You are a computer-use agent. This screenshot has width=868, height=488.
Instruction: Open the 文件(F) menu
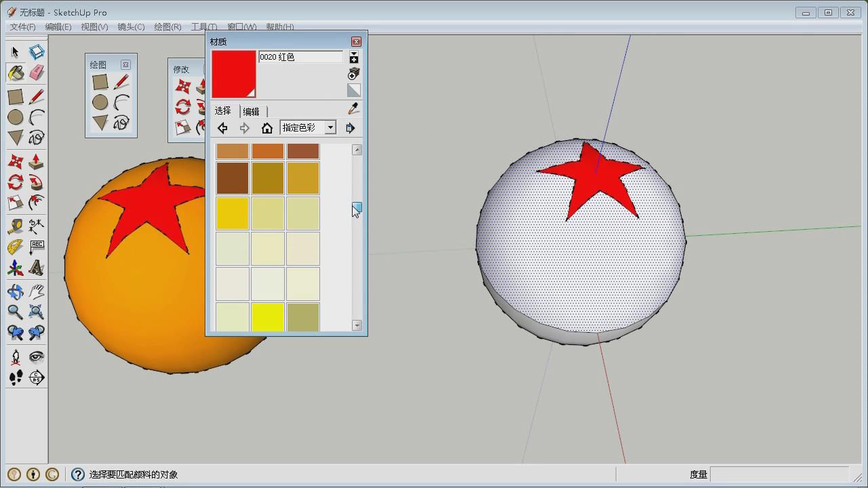(22, 27)
